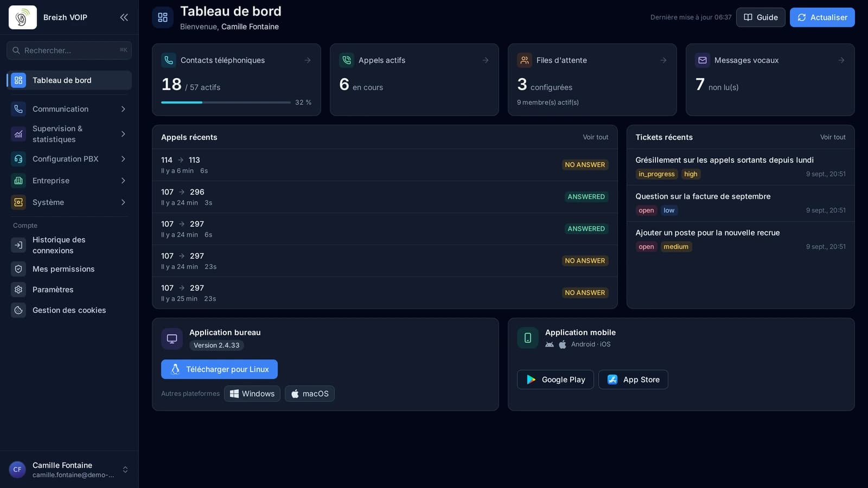Open ticket Grésillement sur les appels sortants
The width and height of the screenshot is (868, 488).
point(741,167)
